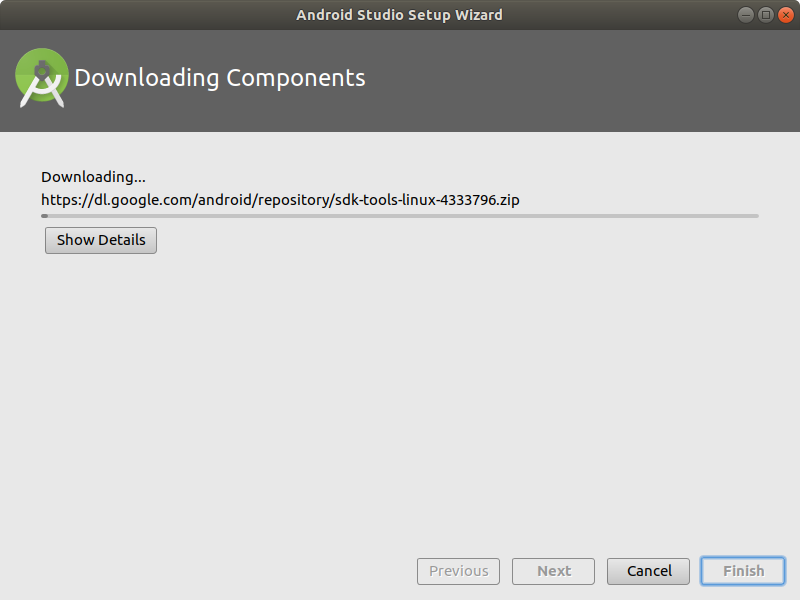Minimize the Setup Wizard window
The image size is (800, 600).
[x=745, y=15]
